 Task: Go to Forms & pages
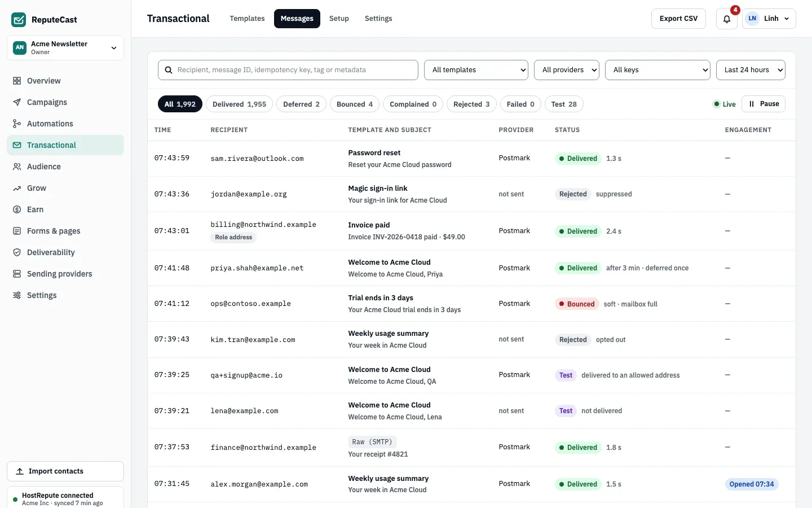tap(65, 231)
